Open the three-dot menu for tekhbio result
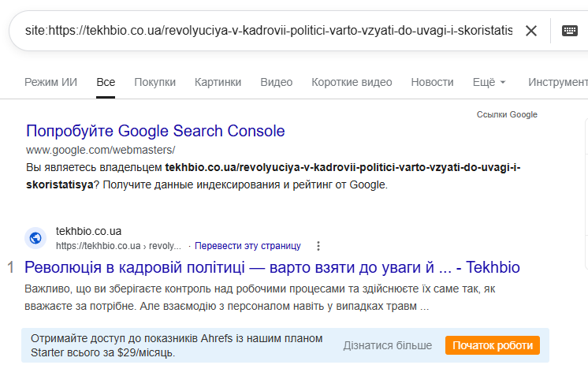 (318, 246)
